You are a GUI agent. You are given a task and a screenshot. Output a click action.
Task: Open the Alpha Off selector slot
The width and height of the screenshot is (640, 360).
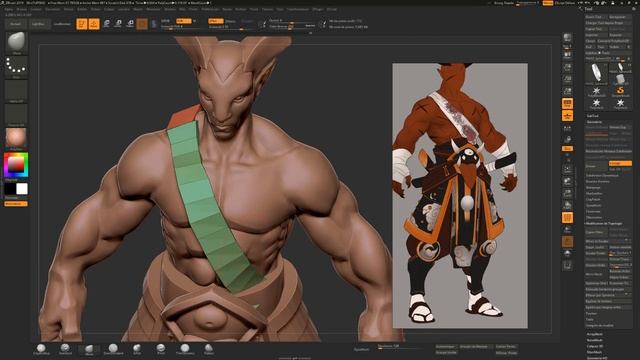tap(16, 91)
